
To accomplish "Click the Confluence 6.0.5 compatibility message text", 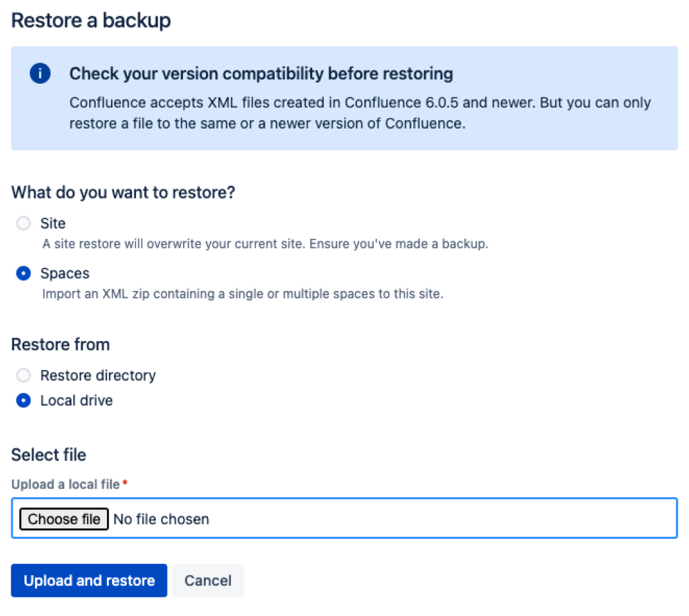I will (x=360, y=113).
